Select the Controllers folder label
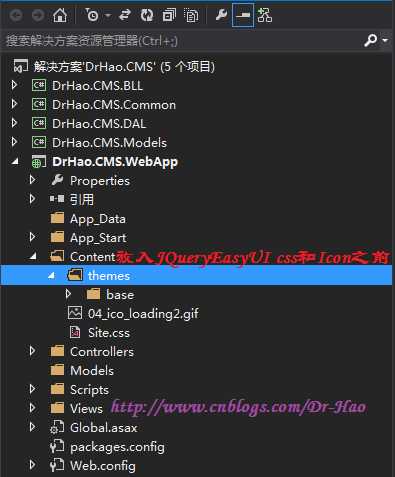The image size is (395, 477). tap(102, 352)
